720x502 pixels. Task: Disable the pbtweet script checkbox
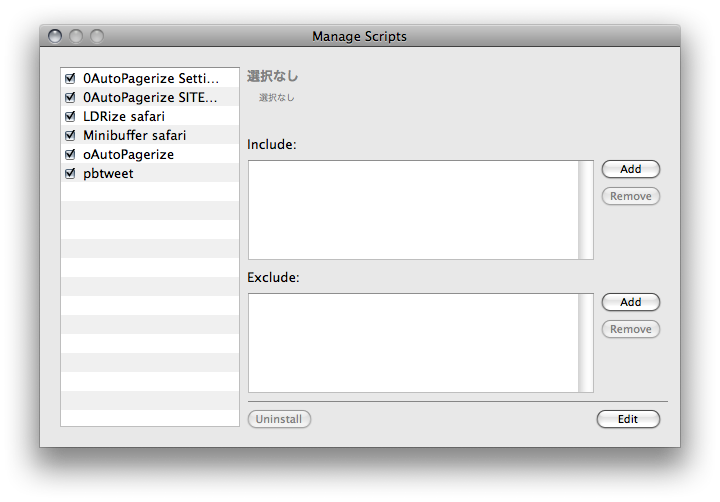pyautogui.click(x=70, y=173)
